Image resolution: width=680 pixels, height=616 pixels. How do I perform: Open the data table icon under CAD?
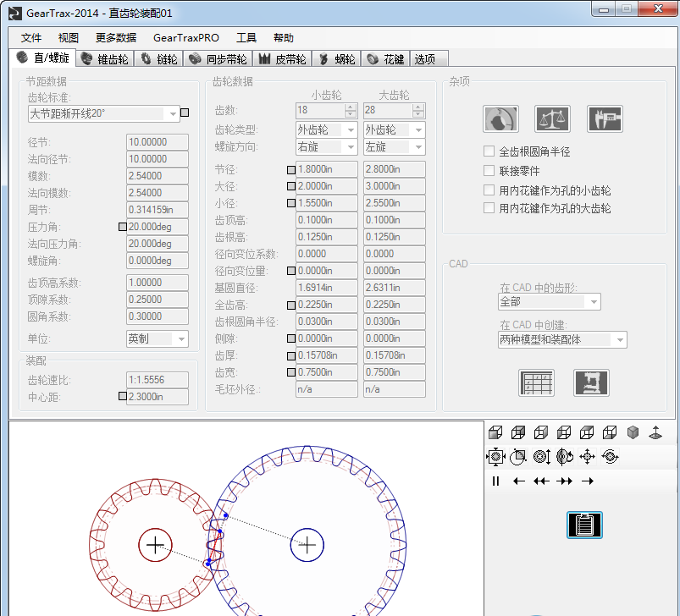[x=536, y=383]
